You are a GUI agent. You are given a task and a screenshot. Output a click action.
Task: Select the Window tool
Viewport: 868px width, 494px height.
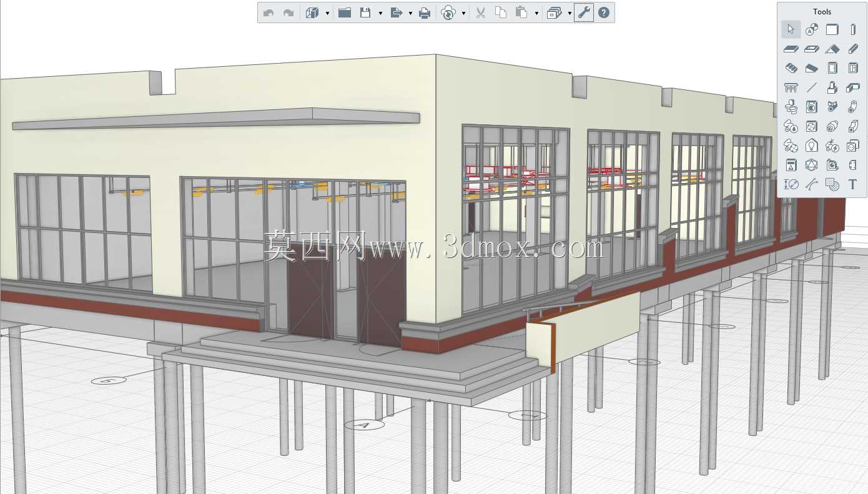(x=853, y=68)
